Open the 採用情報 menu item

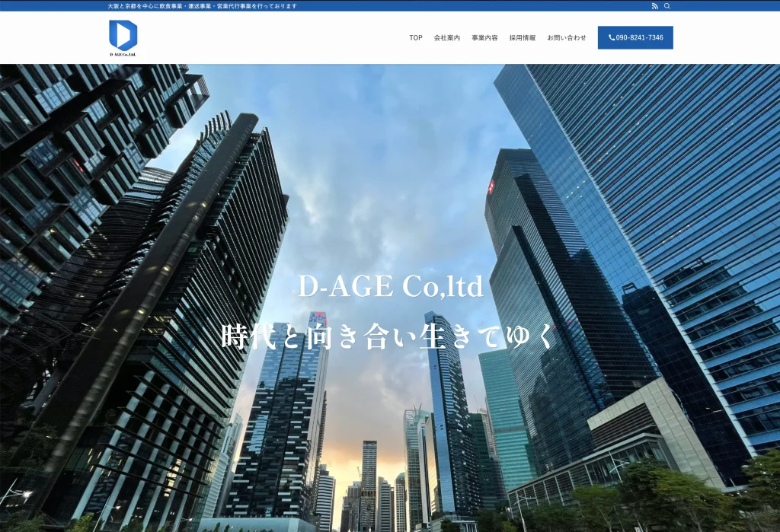point(523,38)
